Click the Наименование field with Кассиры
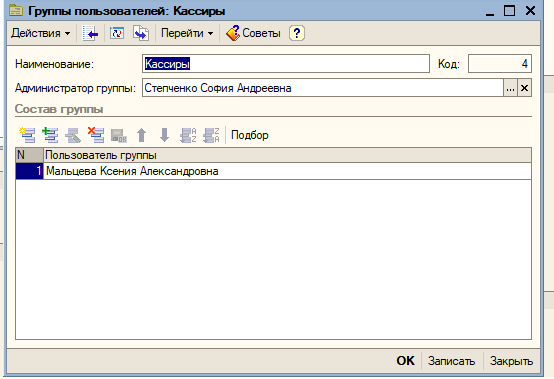Screen dimensions: 554x379 click(286, 64)
